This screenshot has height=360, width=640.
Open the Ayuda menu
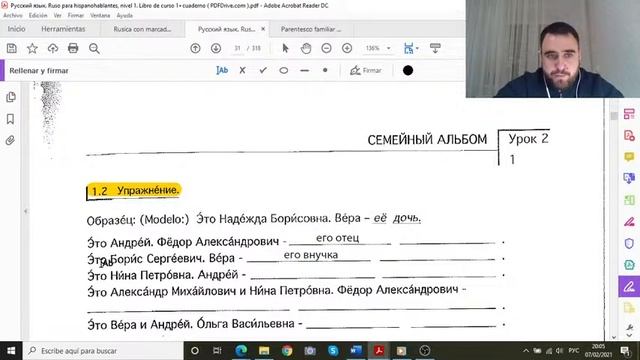point(124,16)
